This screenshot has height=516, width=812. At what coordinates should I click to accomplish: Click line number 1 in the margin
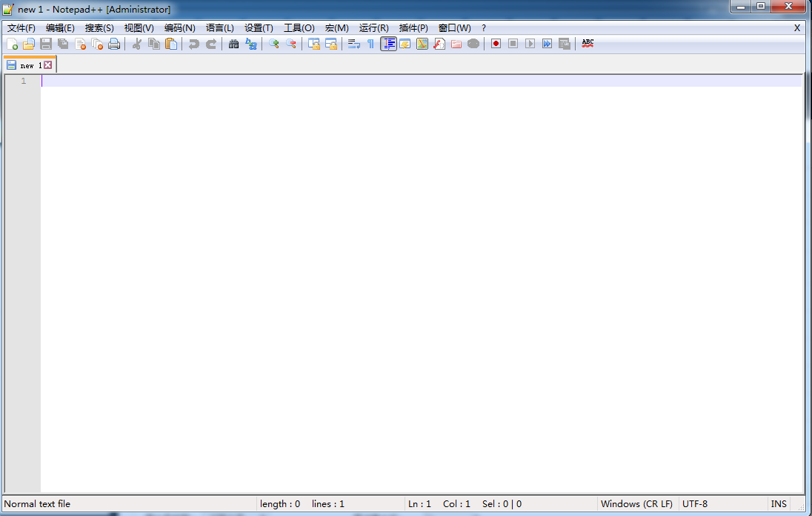pyautogui.click(x=23, y=81)
